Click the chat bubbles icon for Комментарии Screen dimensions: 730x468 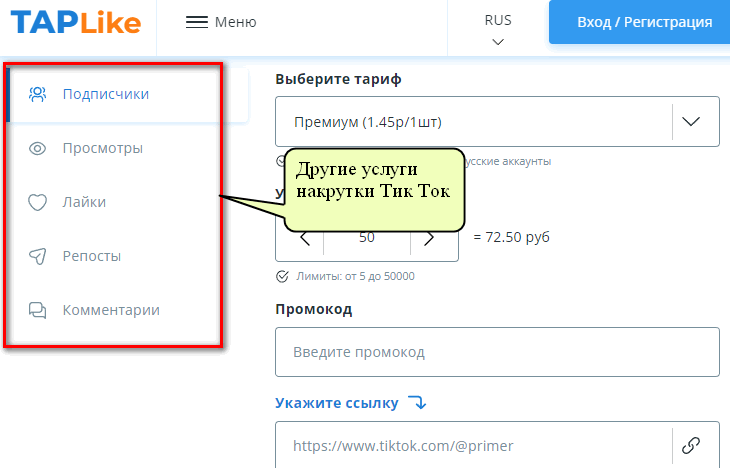tap(37, 310)
